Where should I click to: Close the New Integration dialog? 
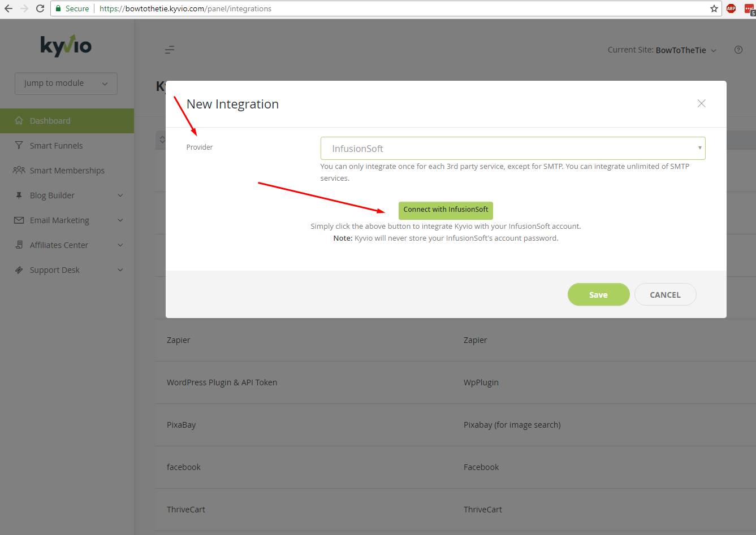(701, 103)
